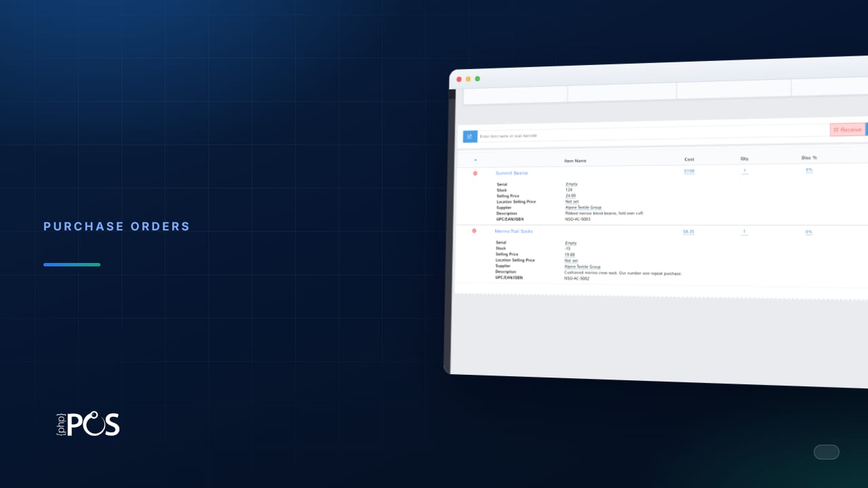Open the Summit Beanie item link

(x=512, y=173)
